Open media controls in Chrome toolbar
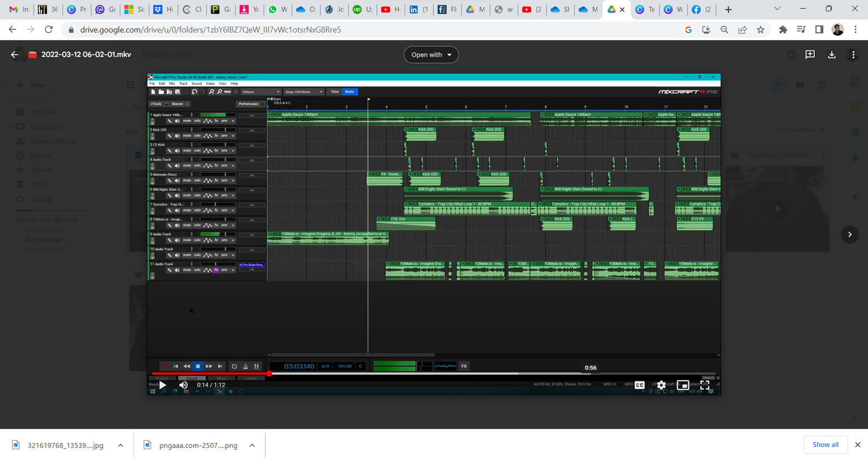This screenshot has height=461, width=868. tap(801, 30)
